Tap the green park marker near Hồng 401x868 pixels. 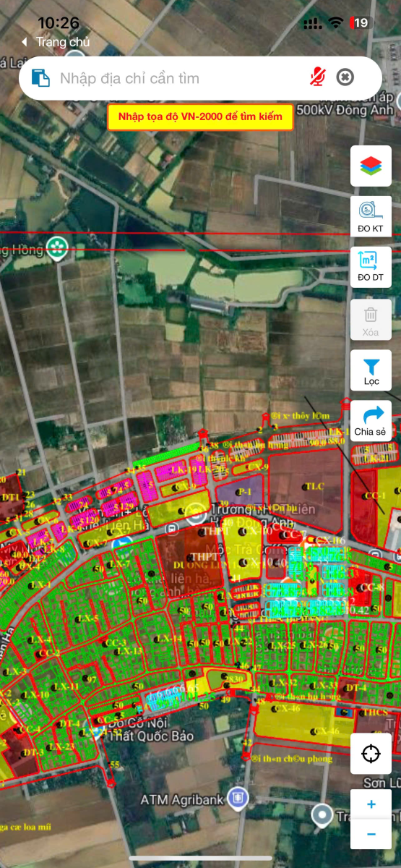[56, 248]
